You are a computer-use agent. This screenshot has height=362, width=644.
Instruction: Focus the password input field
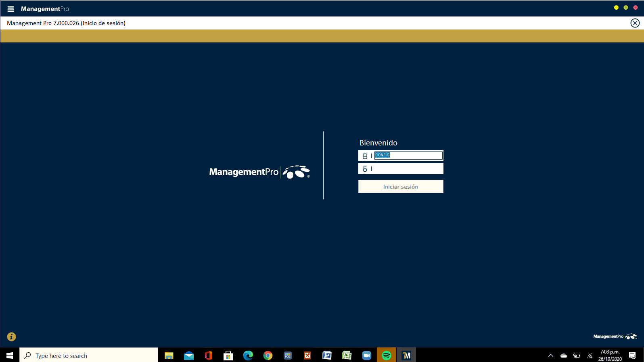[x=407, y=169]
